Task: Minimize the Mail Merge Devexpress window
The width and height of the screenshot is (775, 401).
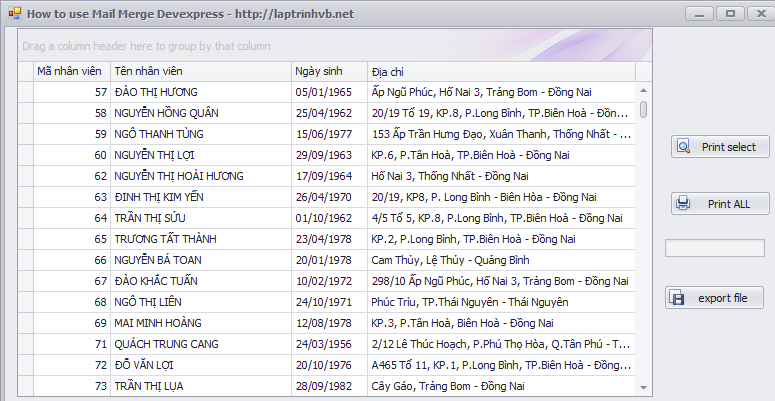Action: 699,14
